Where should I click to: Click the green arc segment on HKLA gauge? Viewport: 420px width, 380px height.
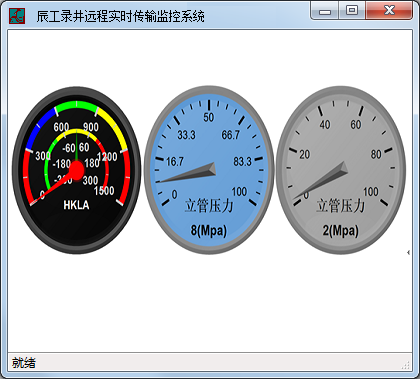point(76,106)
